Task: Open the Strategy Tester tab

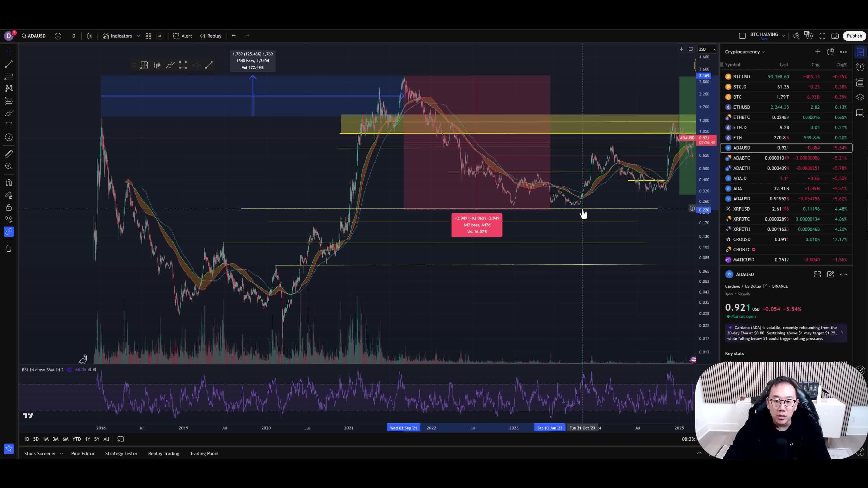Action: pyautogui.click(x=121, y=453)
